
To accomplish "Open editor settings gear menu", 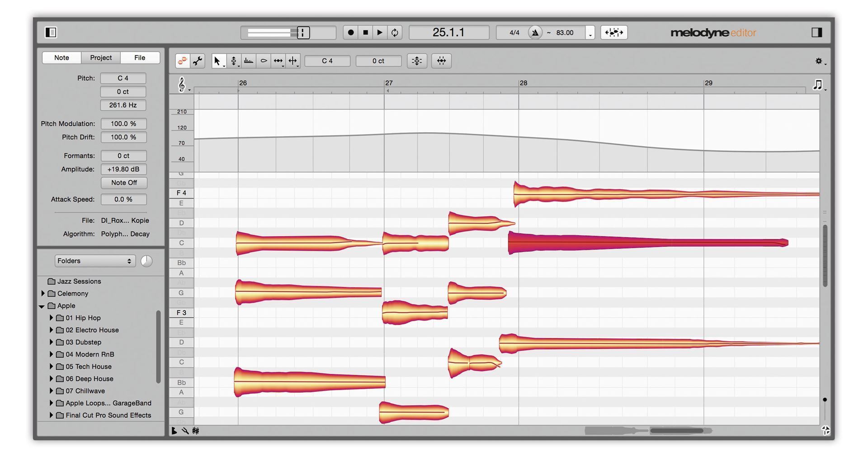I will pos(820,61).
